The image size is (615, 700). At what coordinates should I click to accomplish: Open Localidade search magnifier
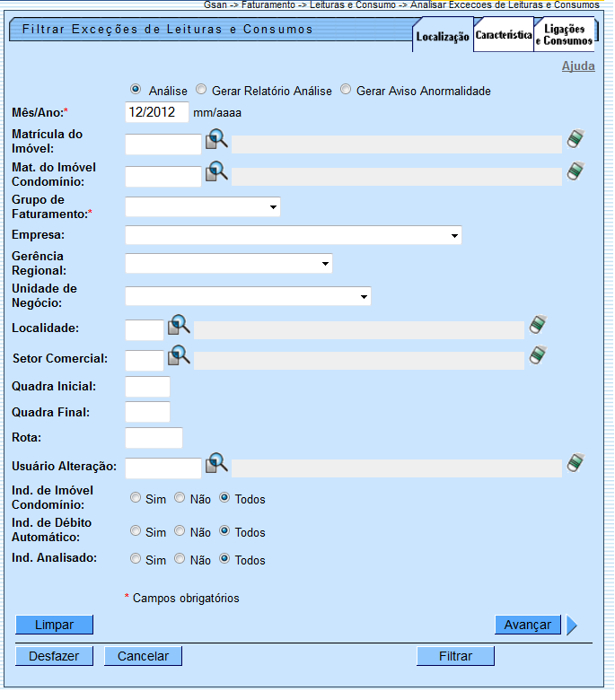click(179, 325)
